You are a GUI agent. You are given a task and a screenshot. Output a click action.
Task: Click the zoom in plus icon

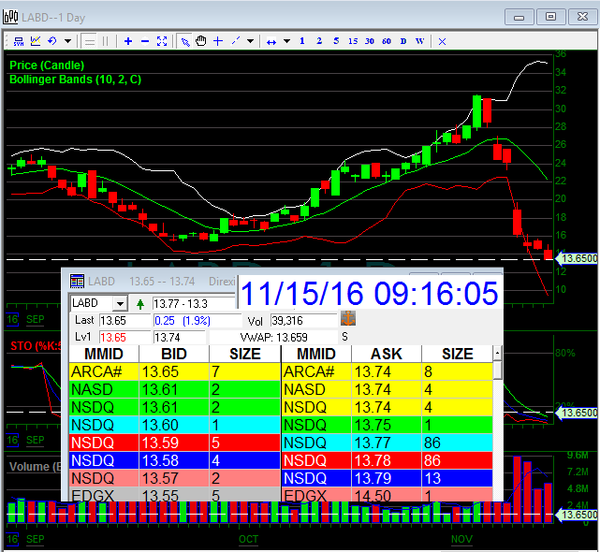point(128,41)
